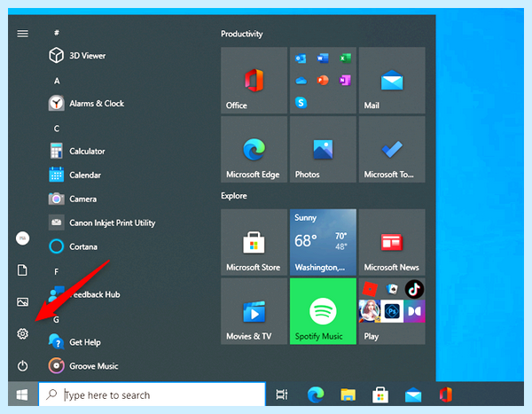
Task: Click the Windows Start button
Action: coord(23,394)
